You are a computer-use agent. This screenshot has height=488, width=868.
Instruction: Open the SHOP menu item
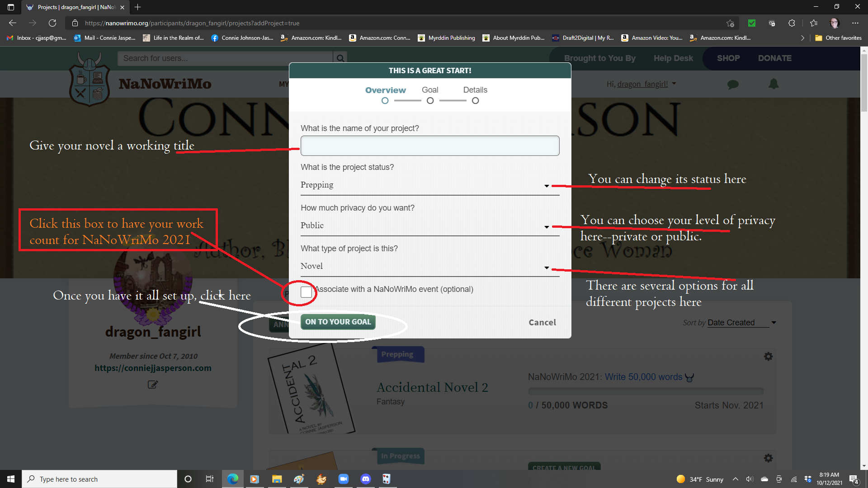click(728, 58)
